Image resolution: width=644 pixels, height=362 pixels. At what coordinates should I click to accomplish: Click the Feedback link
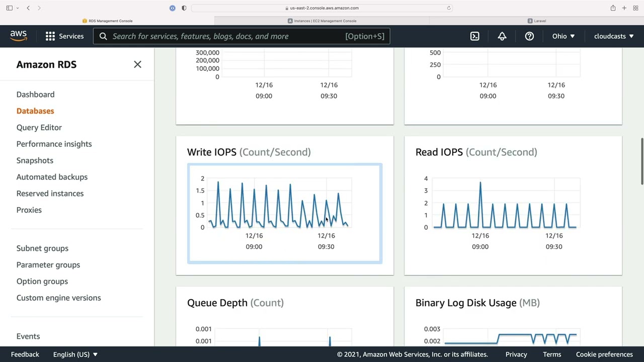[x=25, y=354]
